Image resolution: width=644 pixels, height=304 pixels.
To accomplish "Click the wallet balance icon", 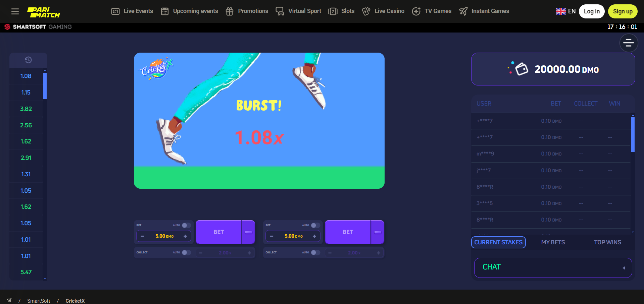I will (521, 69).
